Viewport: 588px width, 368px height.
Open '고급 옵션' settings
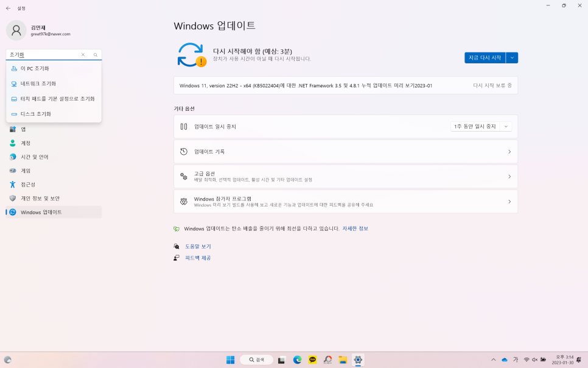click(345, 177)
